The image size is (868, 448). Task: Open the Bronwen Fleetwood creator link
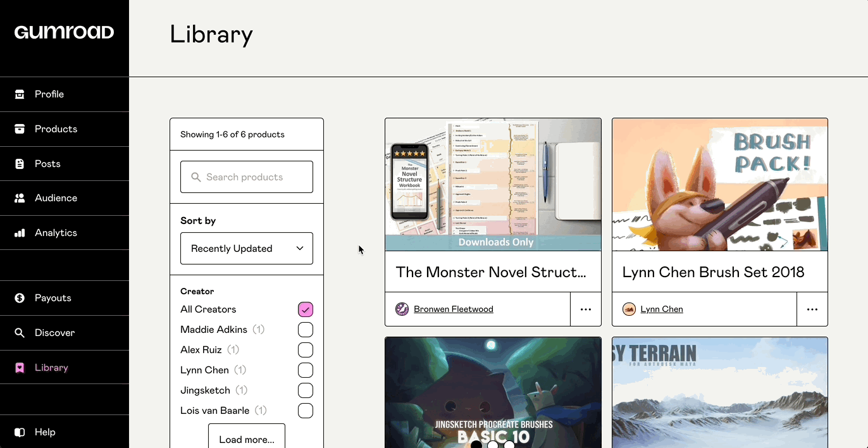coord(454,309)
